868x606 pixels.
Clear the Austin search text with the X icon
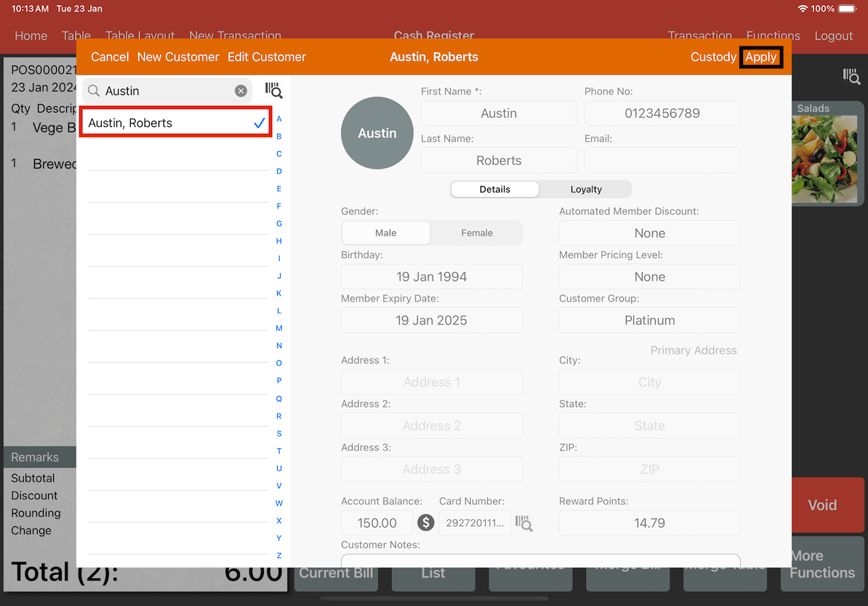241,90
